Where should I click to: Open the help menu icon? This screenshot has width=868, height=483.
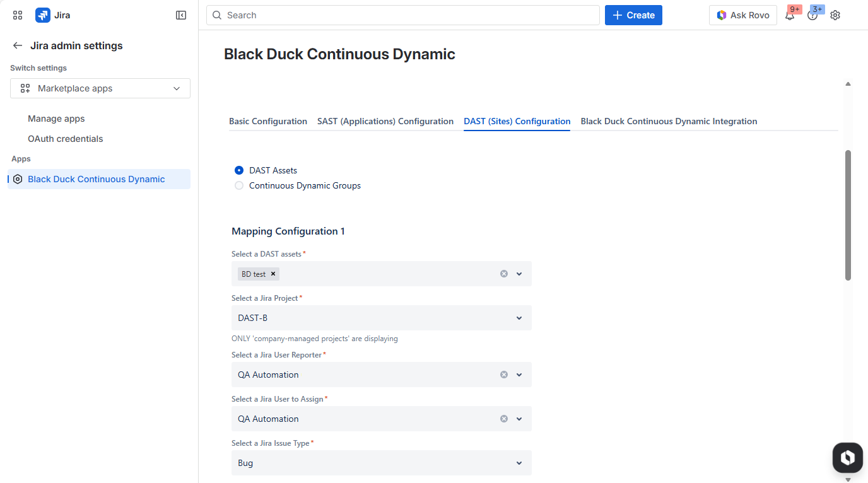click(812, 15)
